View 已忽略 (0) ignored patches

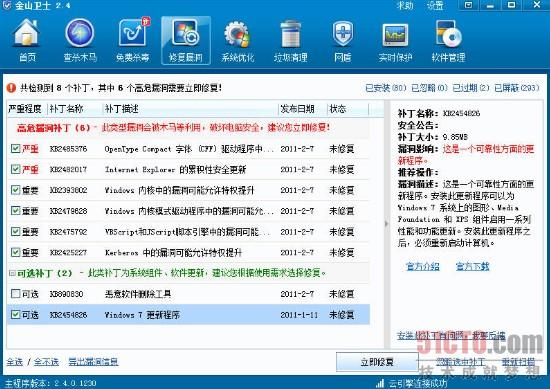click(x=429, y=88)
